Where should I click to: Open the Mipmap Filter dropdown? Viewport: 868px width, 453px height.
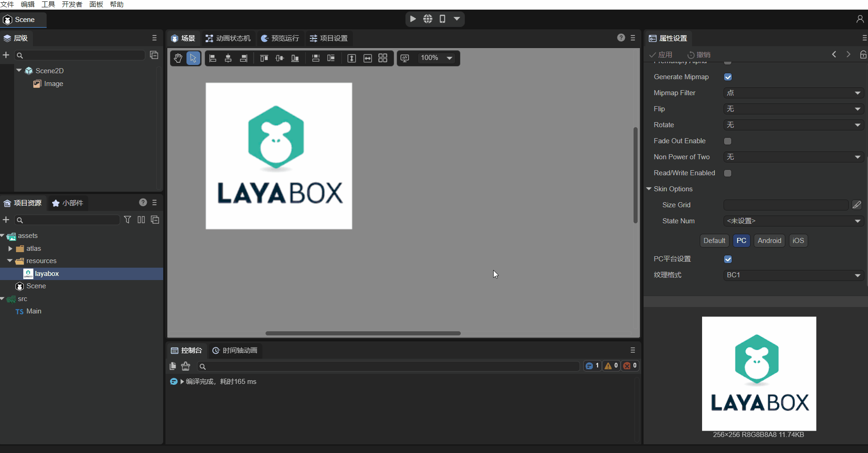pyautogui.click(x=793, y=93)
